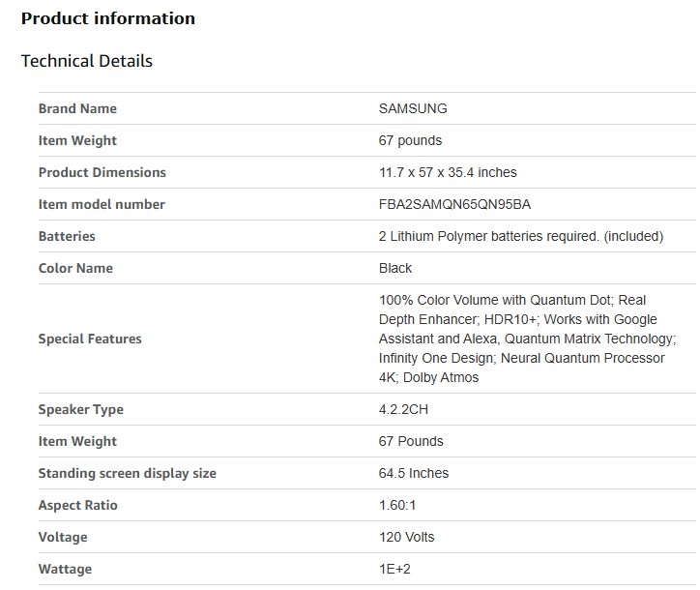700x590 pixels.
Task: Click the Special Features description paragraph
Action: pos(527,339)
